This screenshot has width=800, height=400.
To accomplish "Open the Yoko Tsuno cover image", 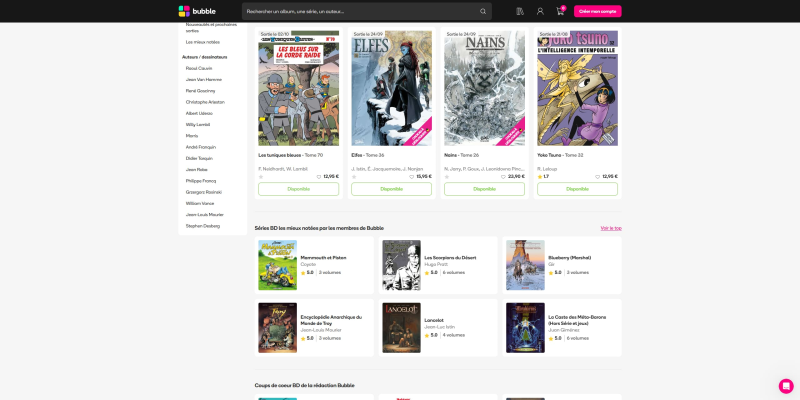I will point(577,88).
